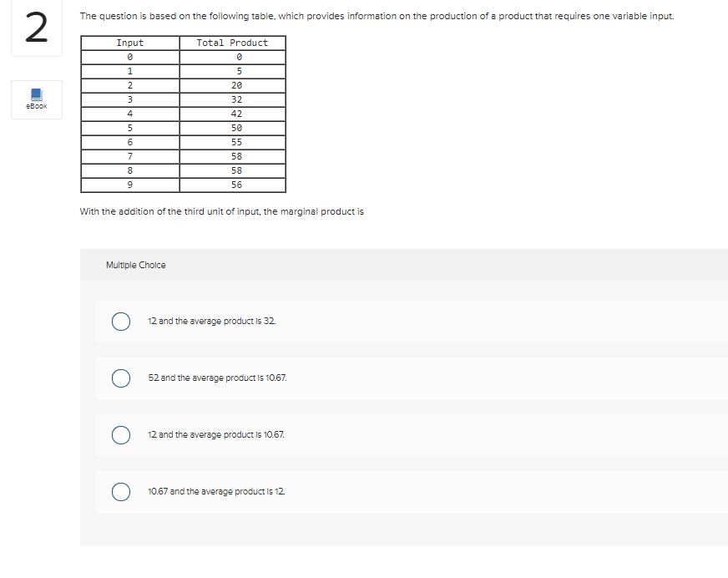Click the Input column header

[129, 43]
